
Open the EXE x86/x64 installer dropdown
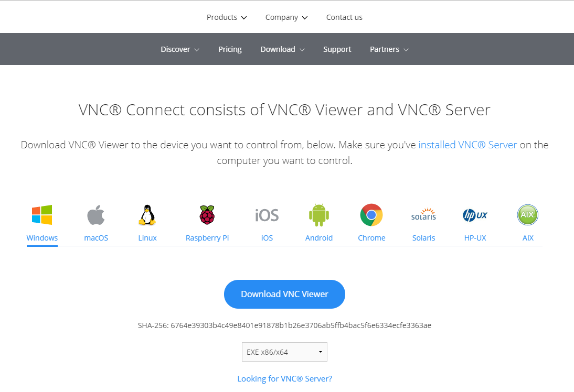pos(284,352)
